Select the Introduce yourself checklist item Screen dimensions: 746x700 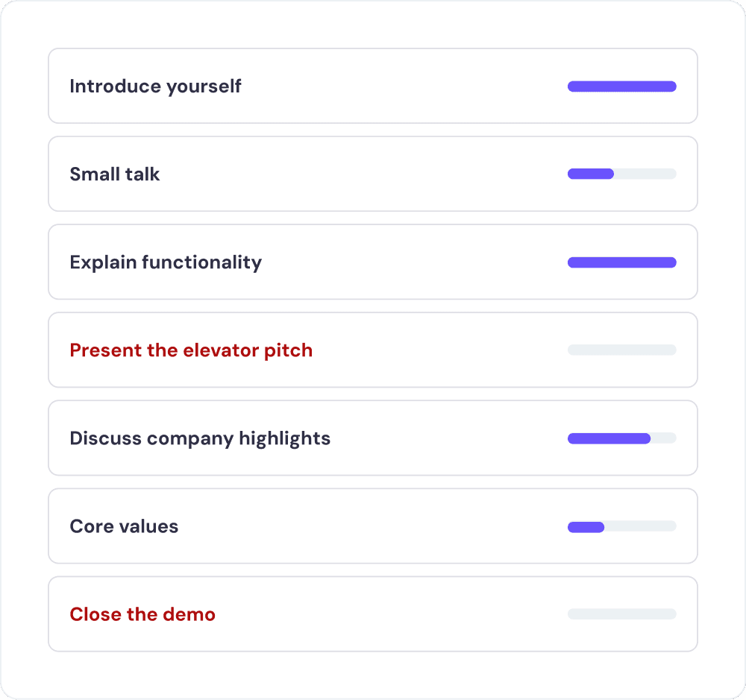tap(373, 86)
